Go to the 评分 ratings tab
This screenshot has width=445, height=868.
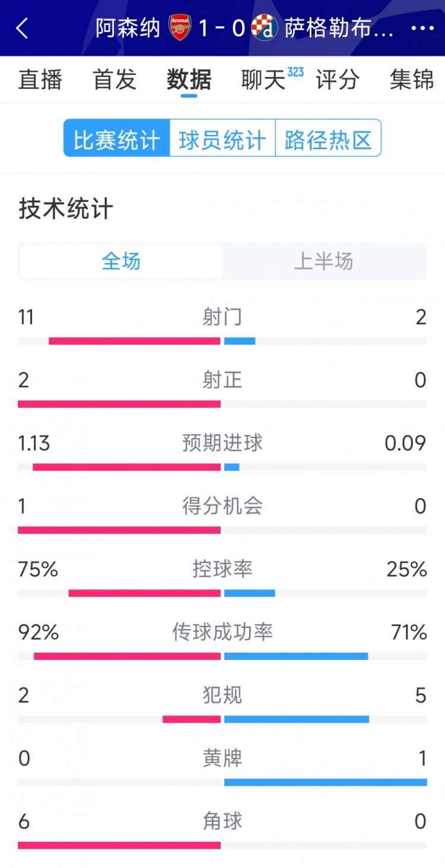(337, 79)
